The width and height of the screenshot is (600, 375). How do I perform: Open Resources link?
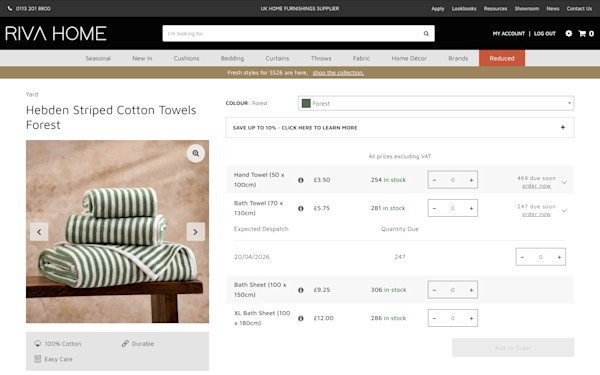coord(495,8)
